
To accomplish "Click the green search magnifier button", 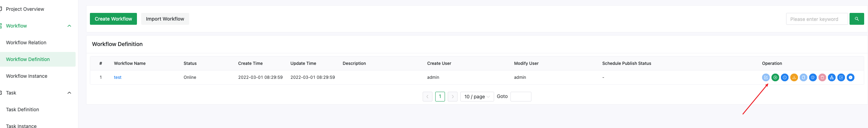I will [x=857, y=19].
